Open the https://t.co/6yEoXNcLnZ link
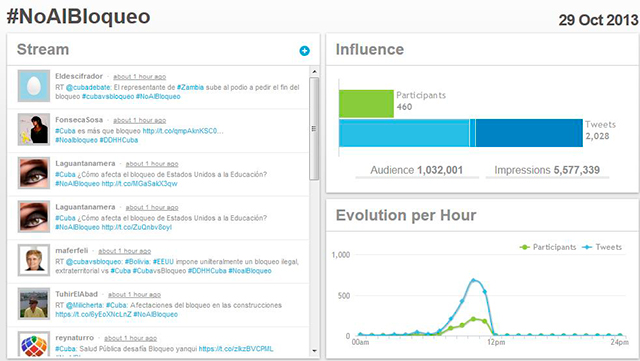640x361 pixels. [93, 314]
